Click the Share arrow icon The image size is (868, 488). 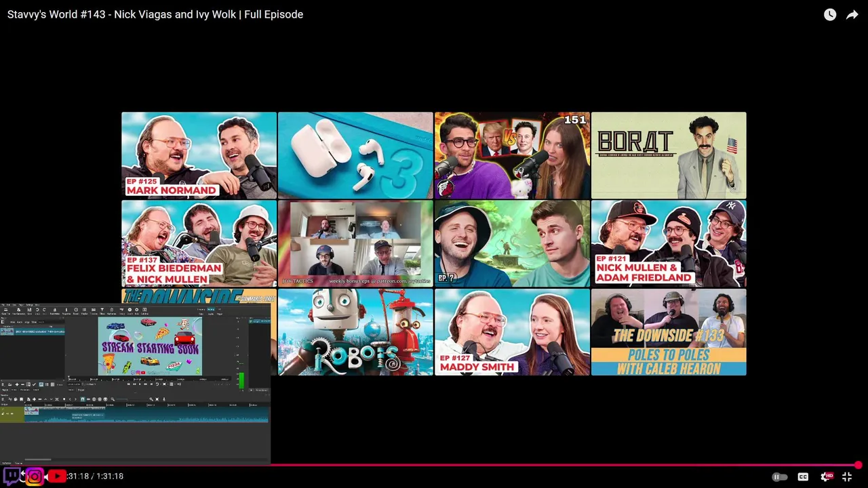[852, 15]
